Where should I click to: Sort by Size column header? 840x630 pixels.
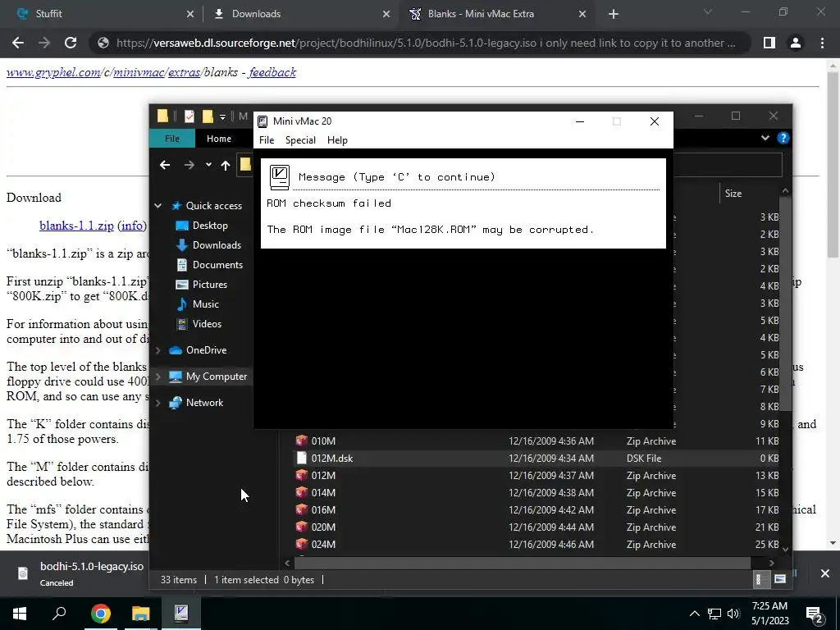pos(733,194)
